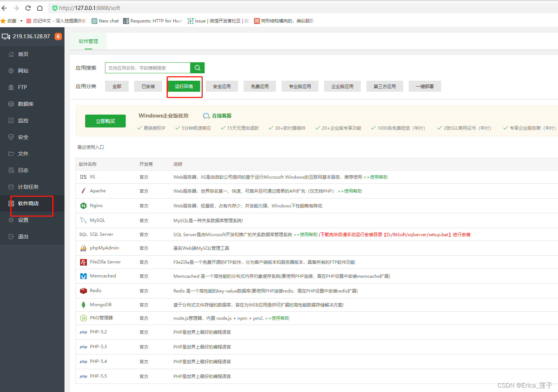Click the 在线客服 headset icon
Viewport: 558px width, 392px height.
pyautogui.click(x=206, y=116)
